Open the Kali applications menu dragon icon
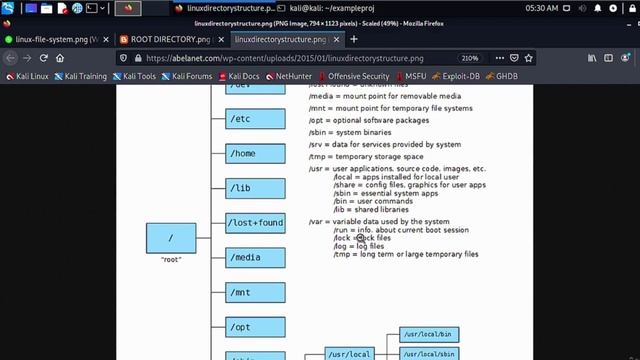640x360 pixels. pos(7,8)
